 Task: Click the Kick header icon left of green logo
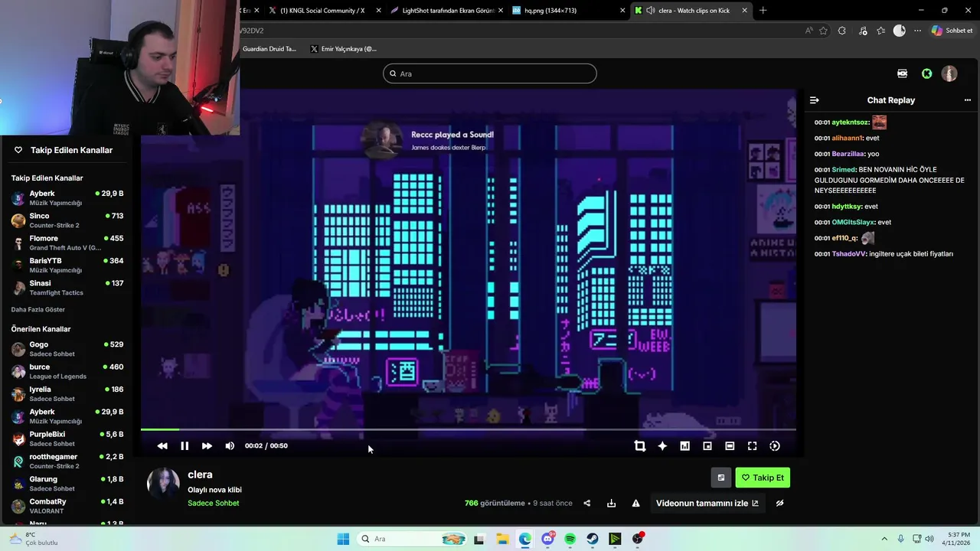click(x=903, y=73)
